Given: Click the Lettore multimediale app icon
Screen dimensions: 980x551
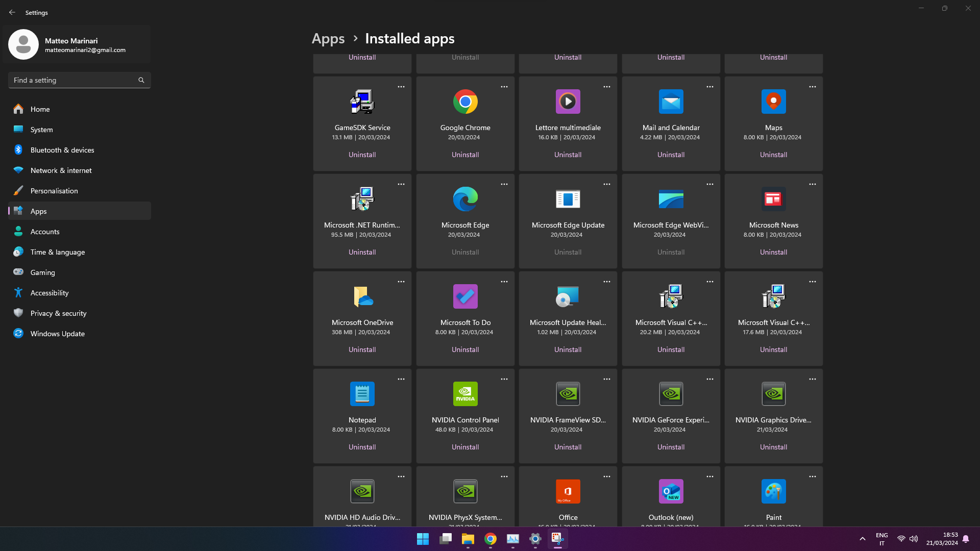Looking at the screenshot, I should pyautogui.click(x=568, y=102).
